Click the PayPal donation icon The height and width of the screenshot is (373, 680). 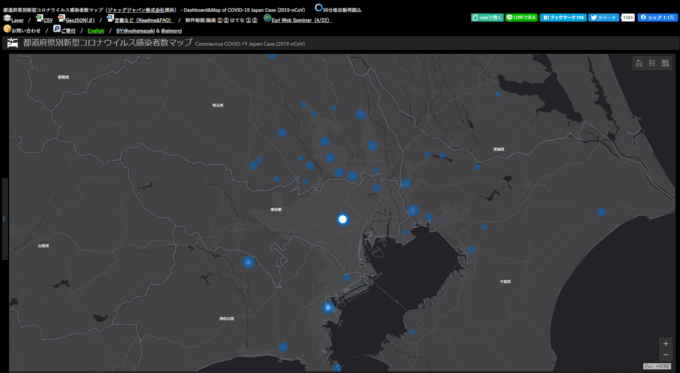[57, 29]
